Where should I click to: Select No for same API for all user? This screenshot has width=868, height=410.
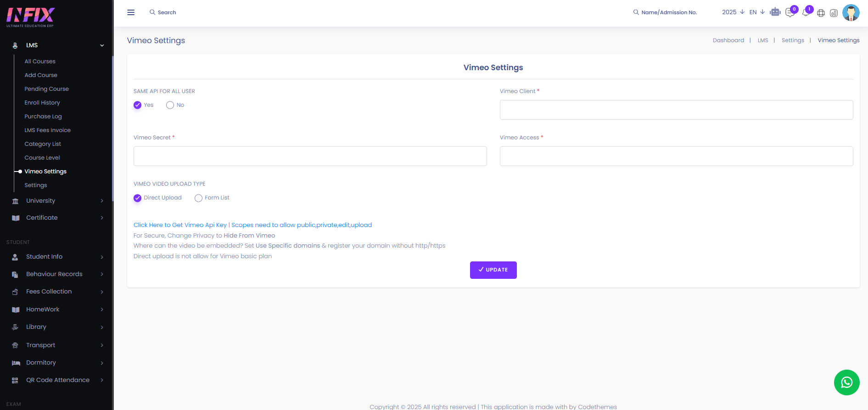click(x=170, y=105)
